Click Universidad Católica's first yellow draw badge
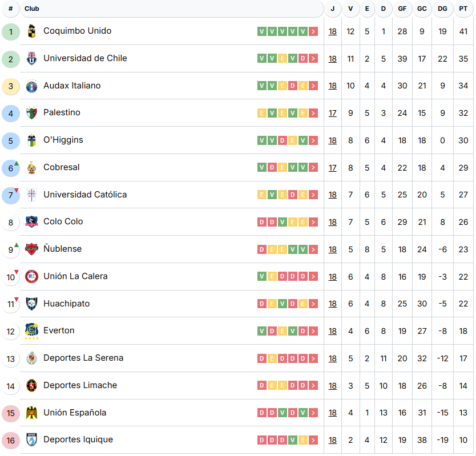The image size is (476, 456). coord(262,195)
